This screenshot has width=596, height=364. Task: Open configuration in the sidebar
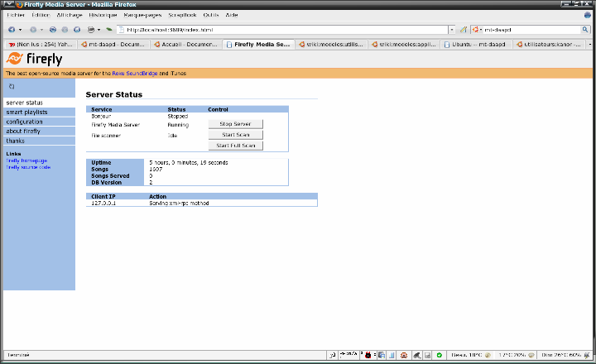click(39, 122)
